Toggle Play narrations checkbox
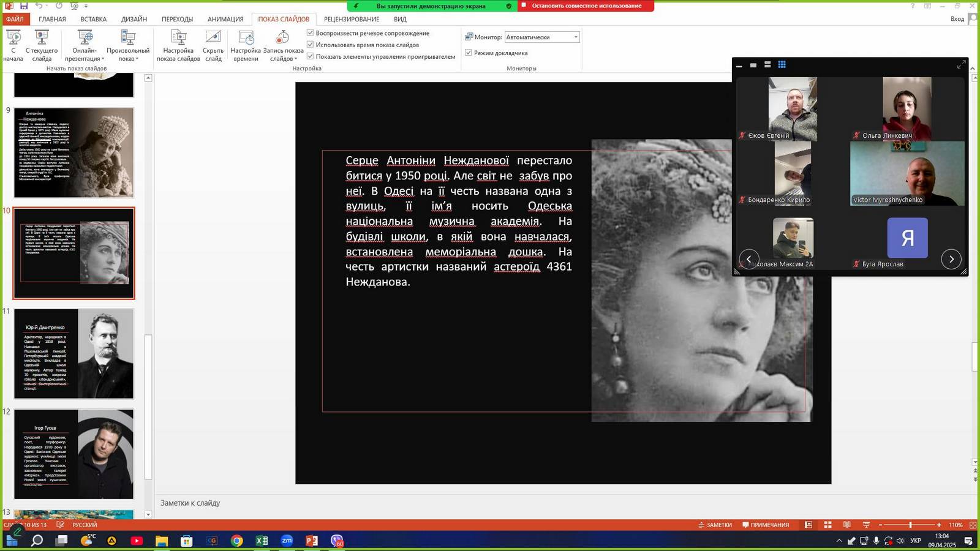The height and width of the screenshot is (551, 980). point(310,33)
